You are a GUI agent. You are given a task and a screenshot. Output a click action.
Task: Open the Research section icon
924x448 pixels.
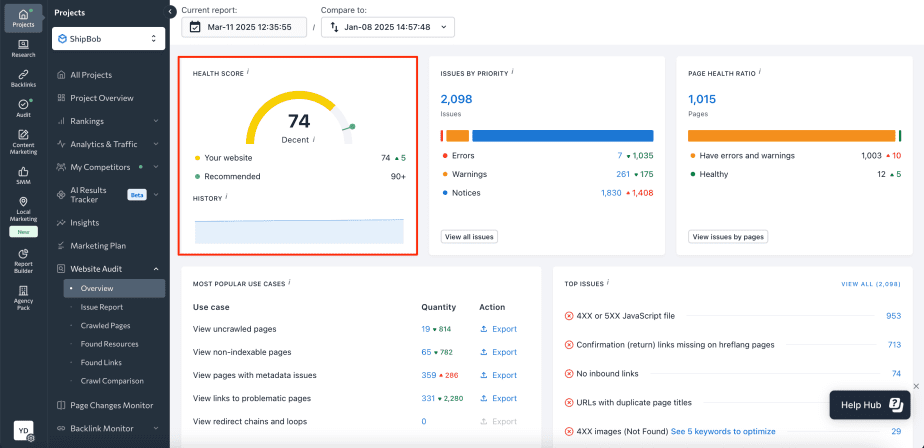click(23, 48)
